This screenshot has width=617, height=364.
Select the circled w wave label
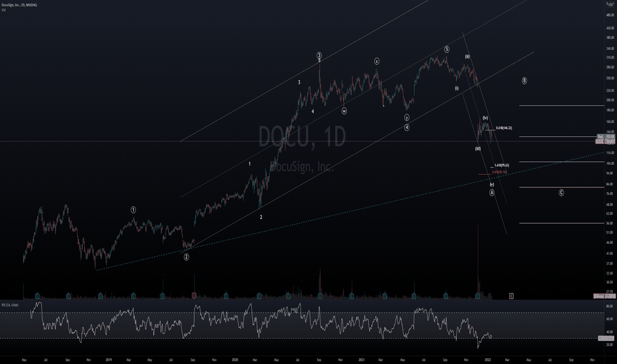point(344,111)
